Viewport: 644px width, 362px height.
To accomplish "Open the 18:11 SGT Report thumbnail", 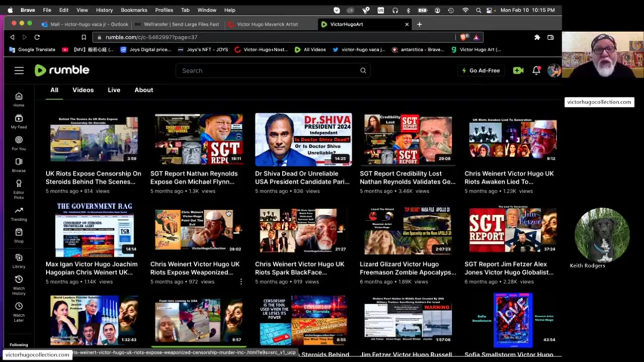I will click(x=199, y=139).
